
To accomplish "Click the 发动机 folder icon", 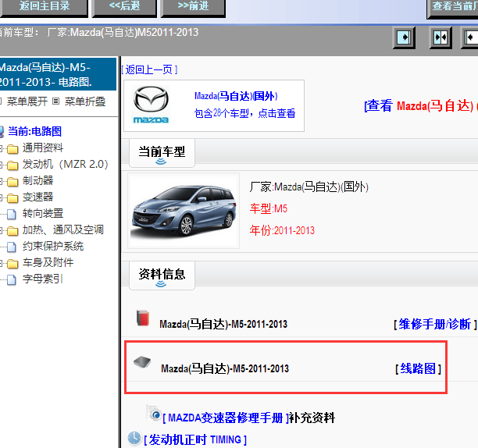I will click(x=12, y=165).
